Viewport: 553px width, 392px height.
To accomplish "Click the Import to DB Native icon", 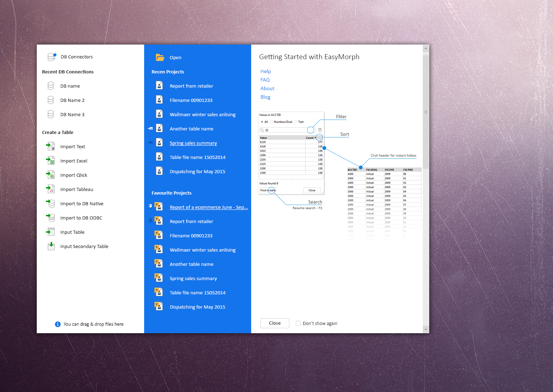I will click(51, 203).
